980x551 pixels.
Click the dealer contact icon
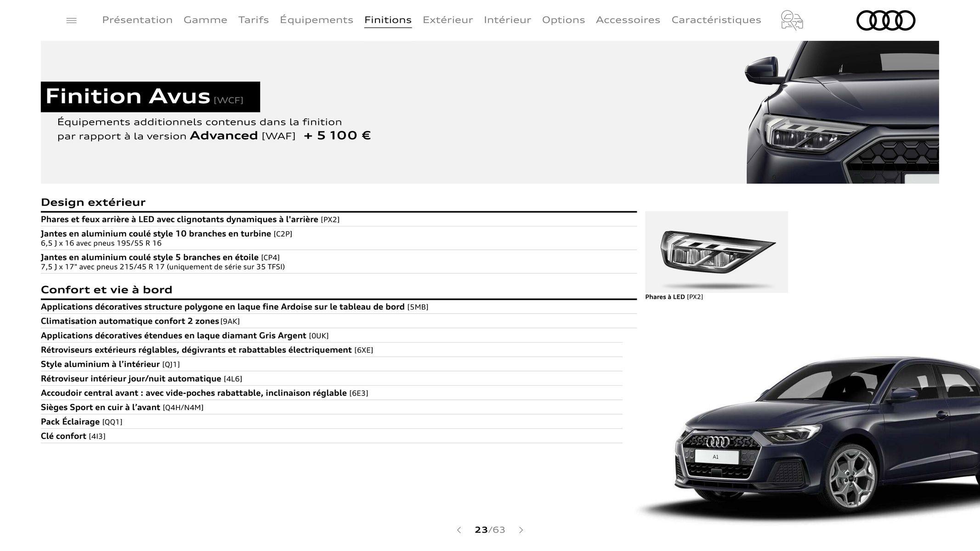tap(792, 20)
